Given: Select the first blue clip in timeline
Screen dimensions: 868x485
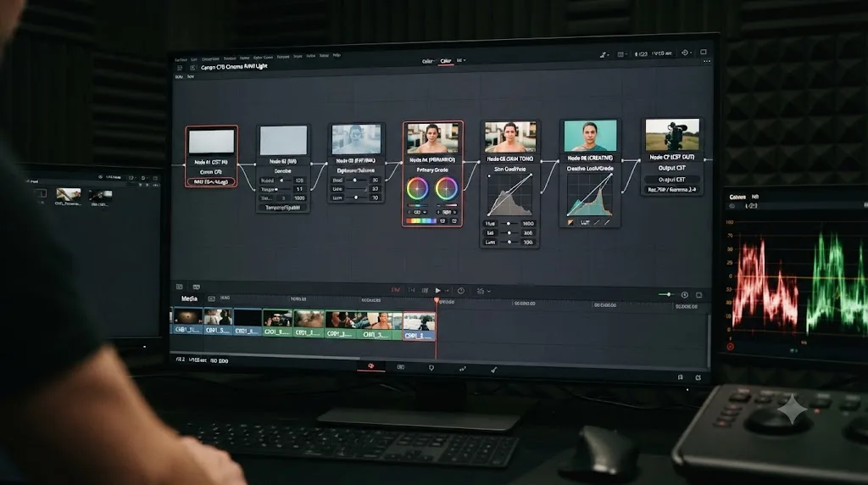Looking at the screenshot, I should point(187,321).
